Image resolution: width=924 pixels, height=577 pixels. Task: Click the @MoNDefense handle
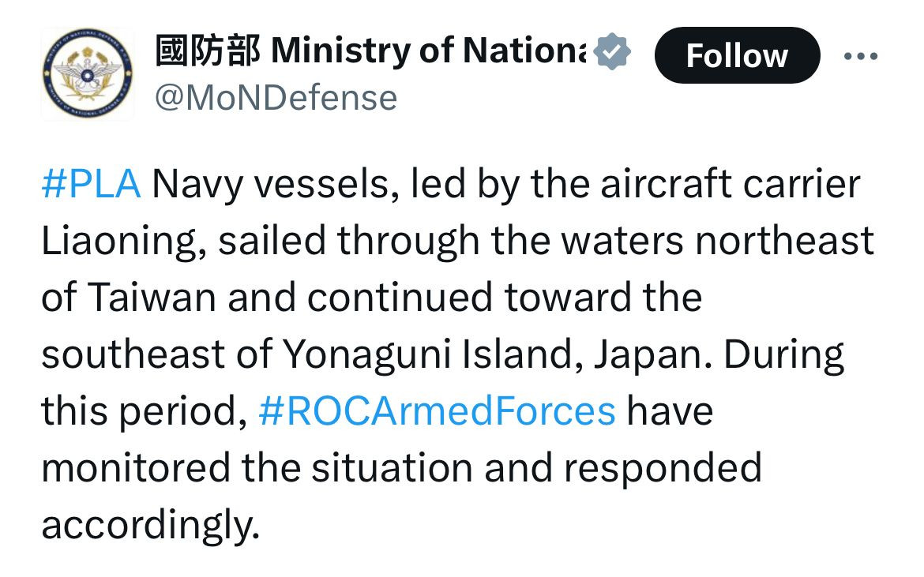pyautogui.click(x=276, y=99)
